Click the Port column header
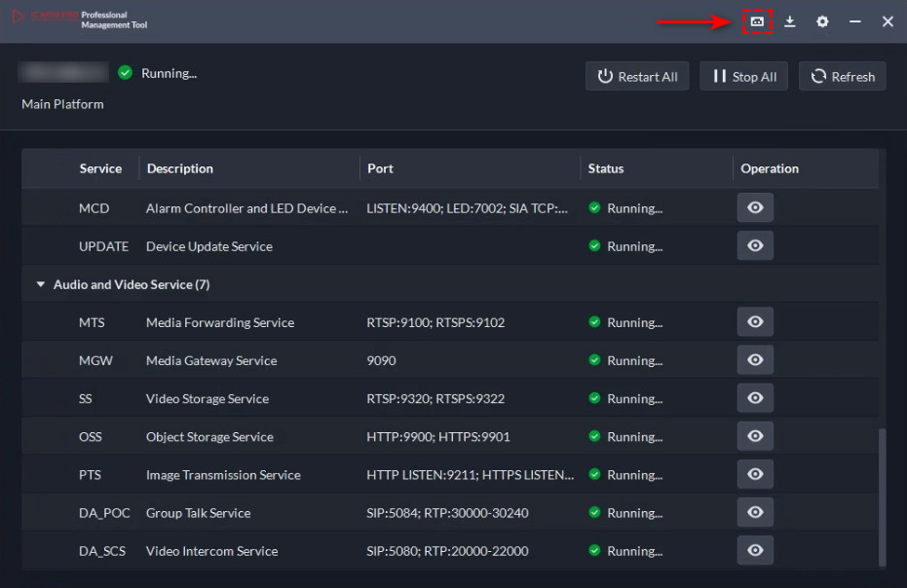Image resolution: width=907 pixels, height=588 pixels. (380, 168)
